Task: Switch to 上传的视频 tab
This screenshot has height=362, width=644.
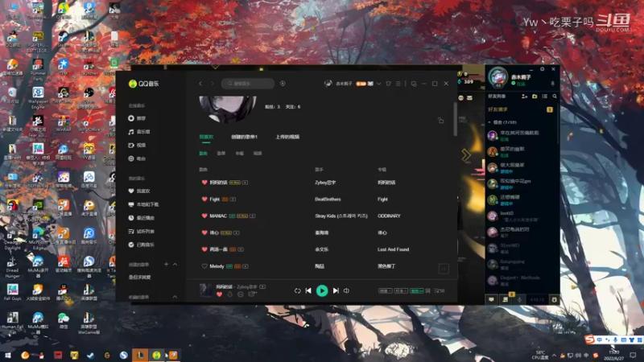Action: (287, 137)
